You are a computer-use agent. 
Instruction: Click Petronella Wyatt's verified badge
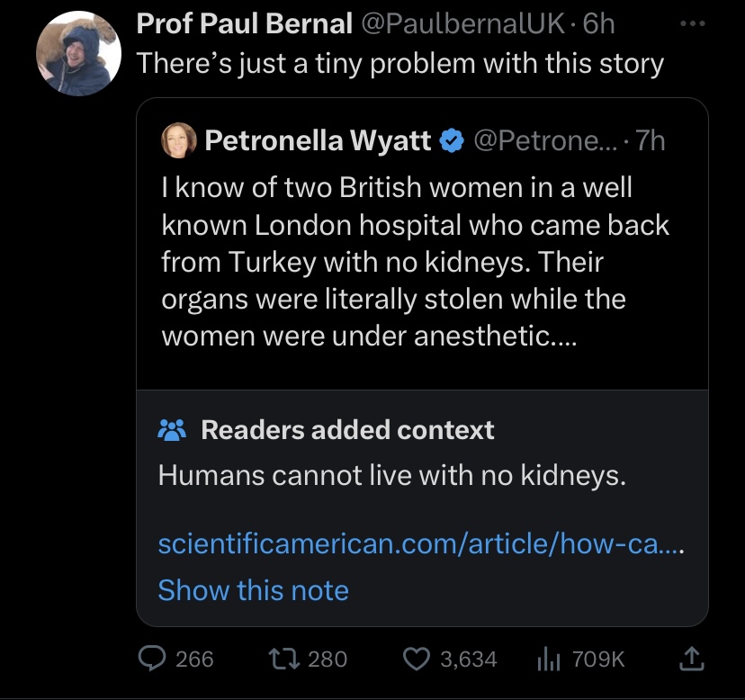click(452, 141)
